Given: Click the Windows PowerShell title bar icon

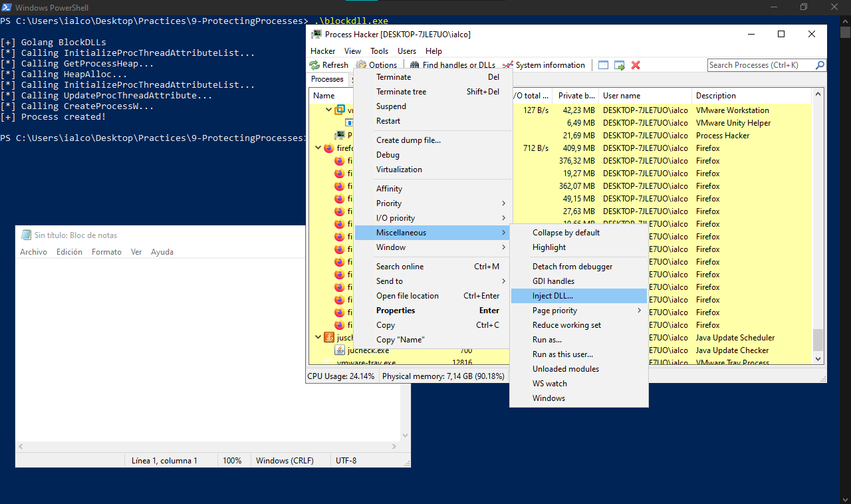Looking at the screenshot, I should click(6, 7).
